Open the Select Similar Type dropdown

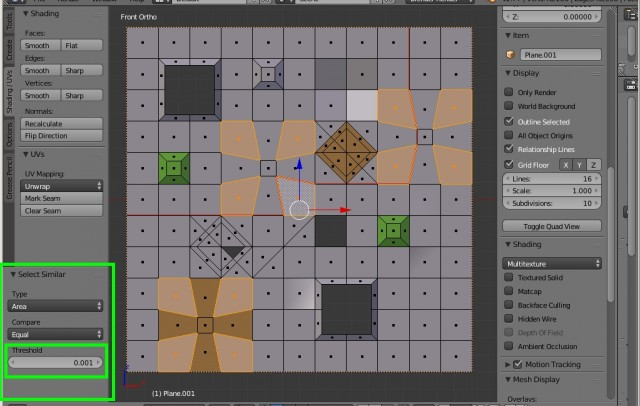click(x=55, y=306)
